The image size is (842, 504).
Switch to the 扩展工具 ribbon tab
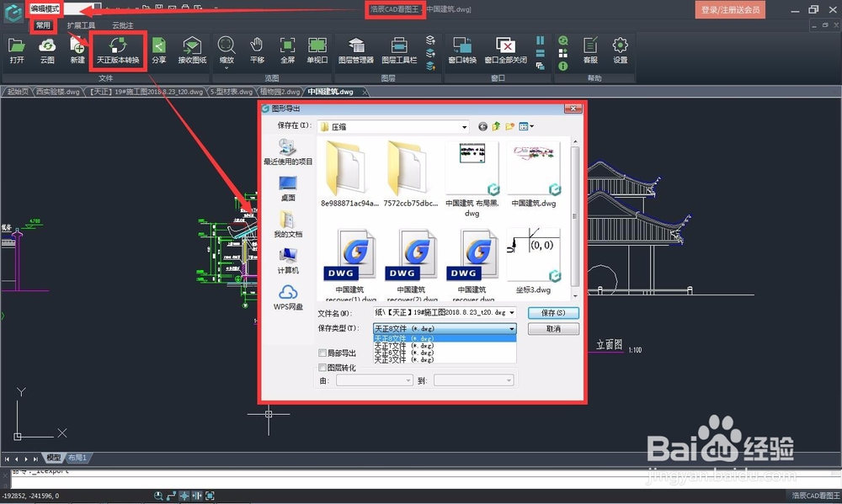pos(81,25)
